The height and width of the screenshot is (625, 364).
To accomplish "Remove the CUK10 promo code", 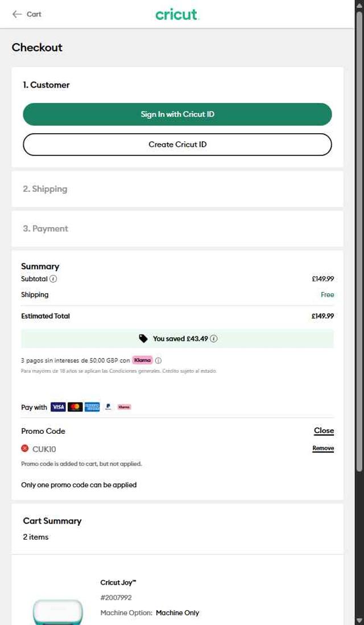I will pos(323,449).
